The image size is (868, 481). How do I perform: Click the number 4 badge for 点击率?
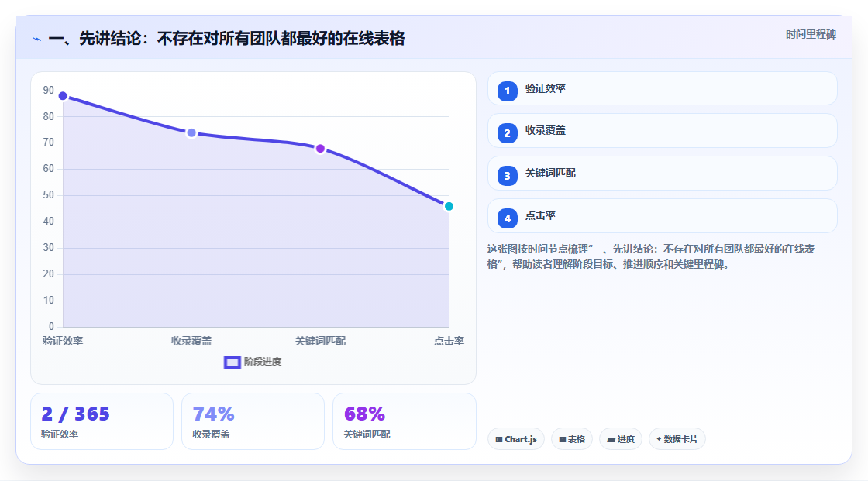507,218
